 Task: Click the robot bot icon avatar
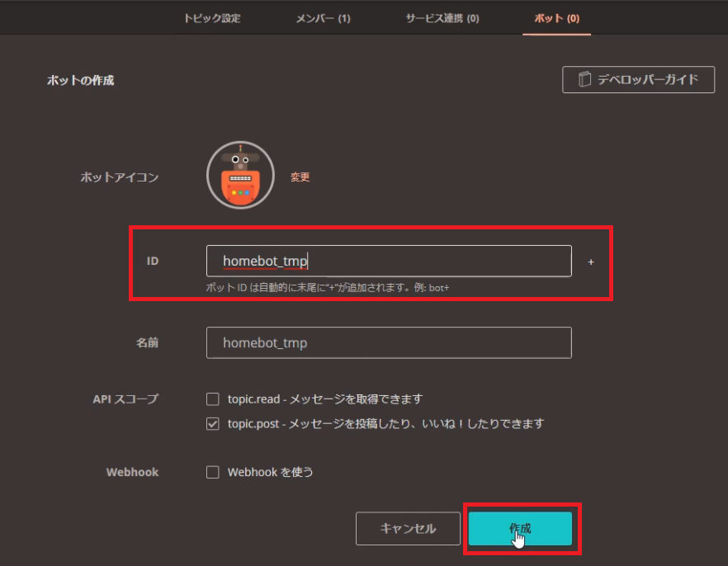click(240, 176)
